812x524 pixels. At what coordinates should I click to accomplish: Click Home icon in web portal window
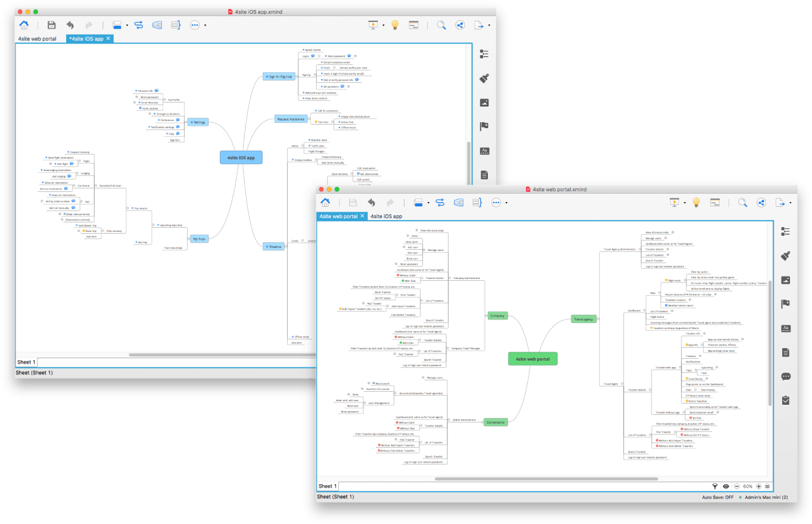325,202
